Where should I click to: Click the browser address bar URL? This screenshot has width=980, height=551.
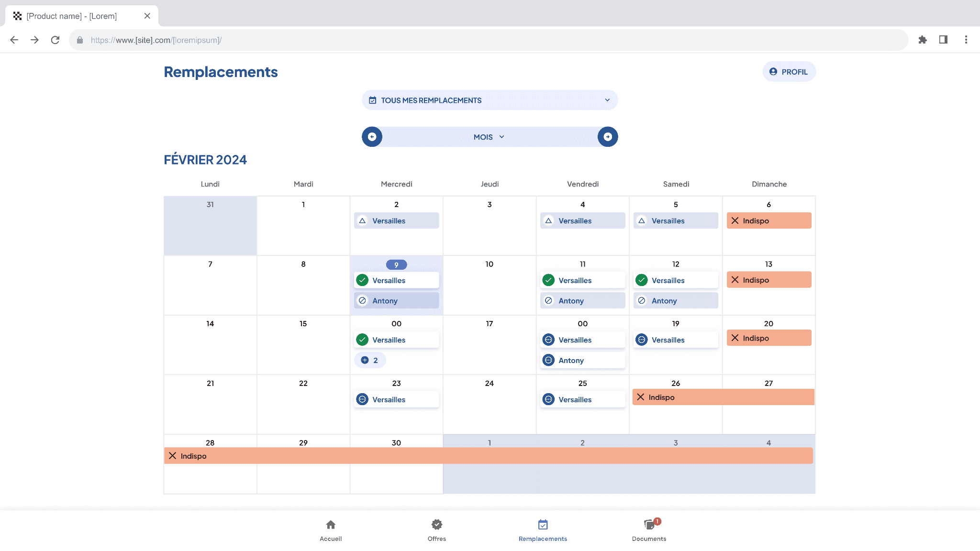click(x=156, y=40)
